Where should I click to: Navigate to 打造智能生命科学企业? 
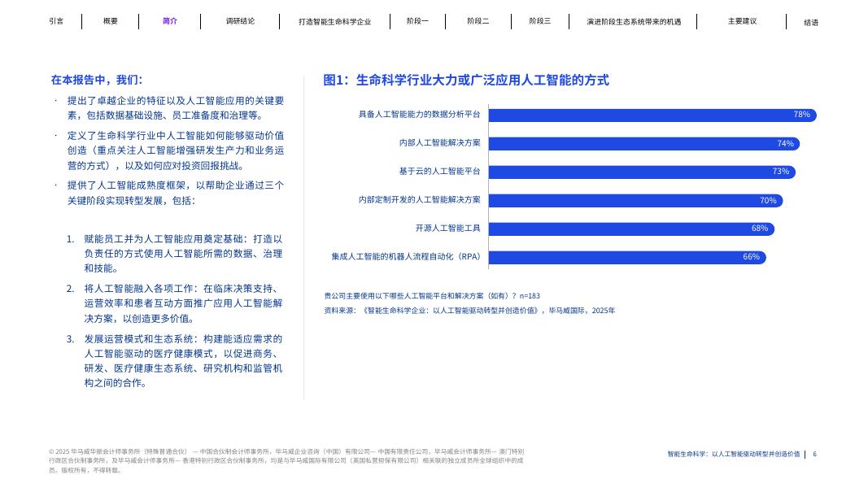[x=334, y=21]
